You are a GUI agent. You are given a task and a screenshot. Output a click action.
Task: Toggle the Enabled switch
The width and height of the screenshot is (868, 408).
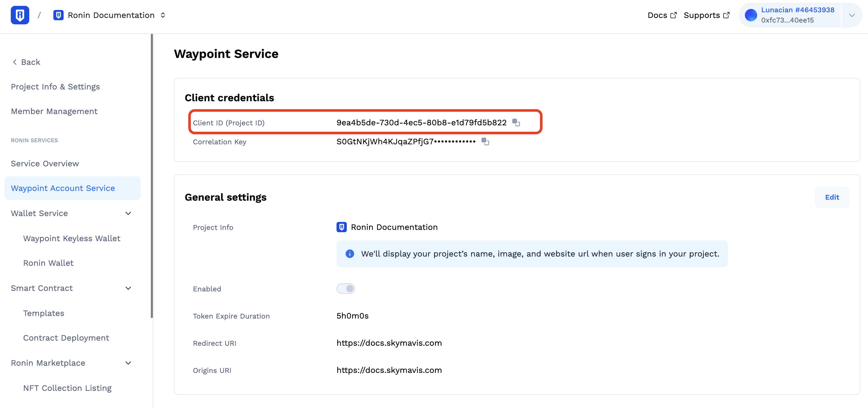point(346,289)
